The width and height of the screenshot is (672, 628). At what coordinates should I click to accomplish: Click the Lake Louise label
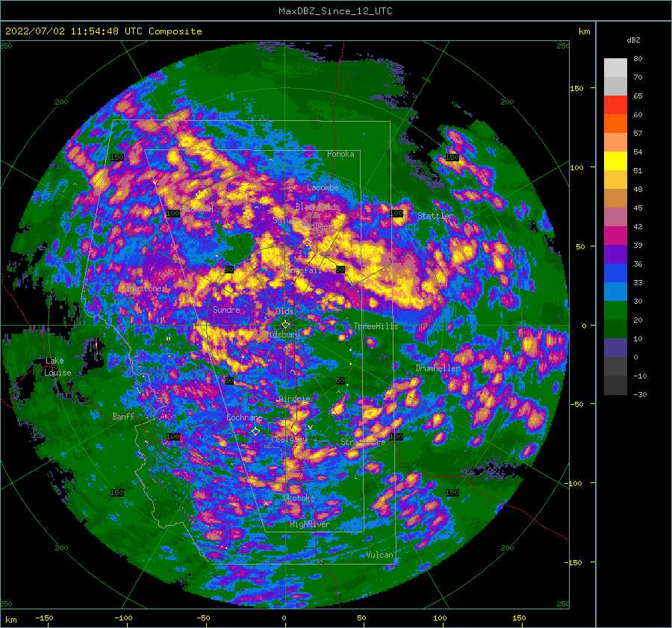pos(57,367)
